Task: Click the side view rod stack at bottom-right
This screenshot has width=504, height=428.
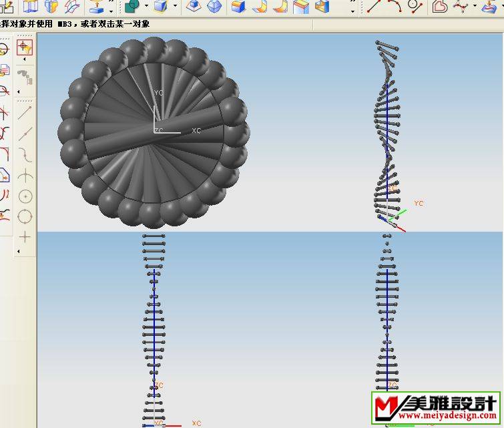Action: click(387, 312)
